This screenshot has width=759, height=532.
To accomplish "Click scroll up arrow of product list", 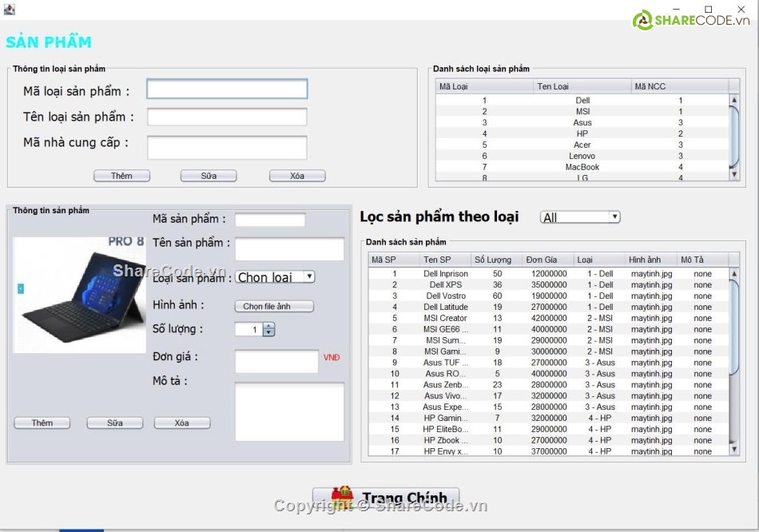I will coord(733,273).
